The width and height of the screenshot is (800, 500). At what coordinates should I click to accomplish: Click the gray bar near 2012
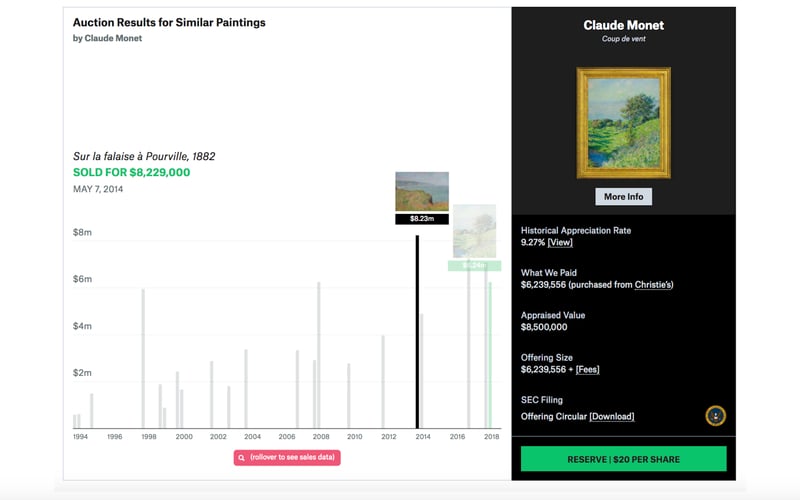tap(383, 381)
